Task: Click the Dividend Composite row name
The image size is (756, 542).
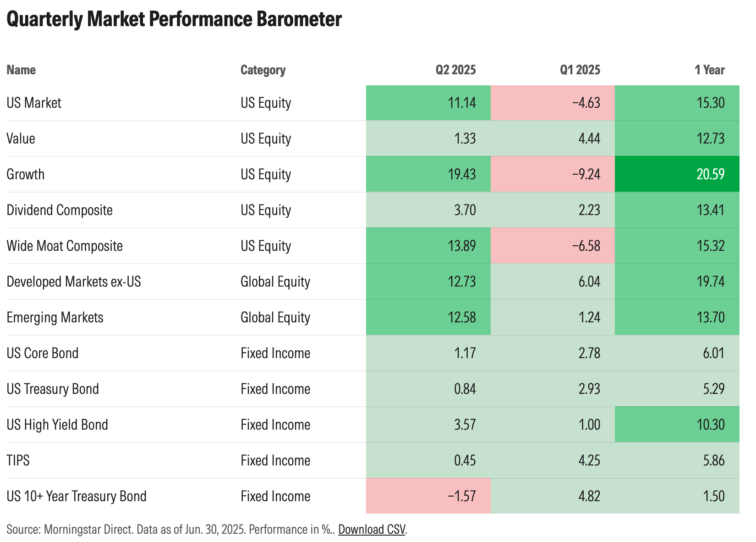Action: 60,210
